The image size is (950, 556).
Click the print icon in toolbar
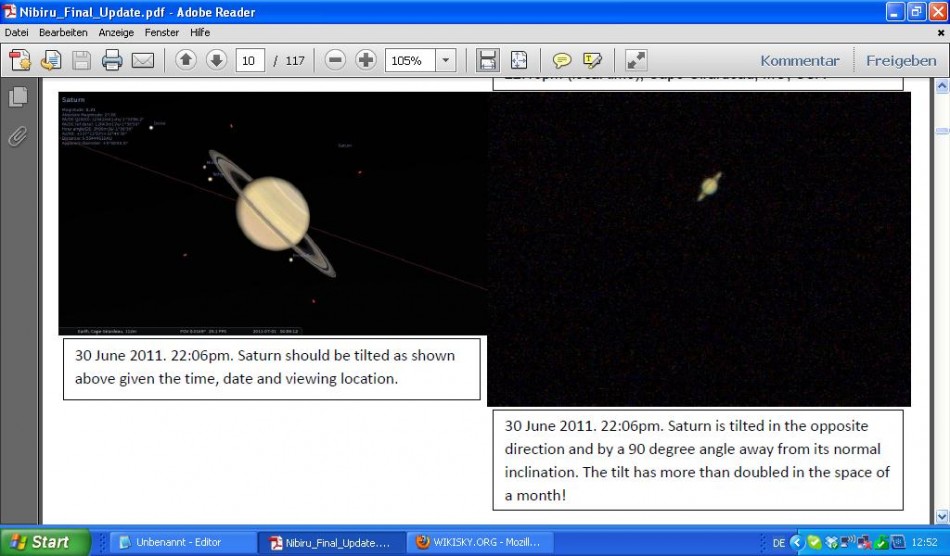point(112,60)
